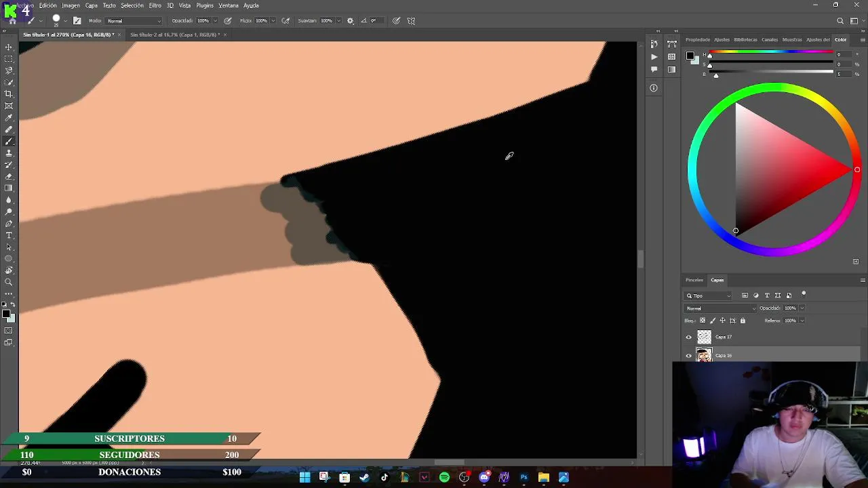Image resolution: width=868 pixels, height=488 pixels.
Task: Hide the Capa 17 layer
Action: [689, 337]
